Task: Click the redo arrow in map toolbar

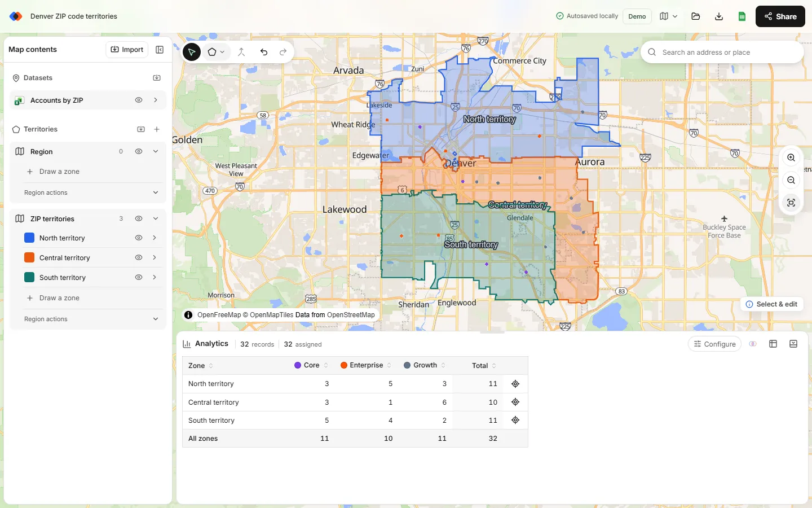Action: pos(283,52)
